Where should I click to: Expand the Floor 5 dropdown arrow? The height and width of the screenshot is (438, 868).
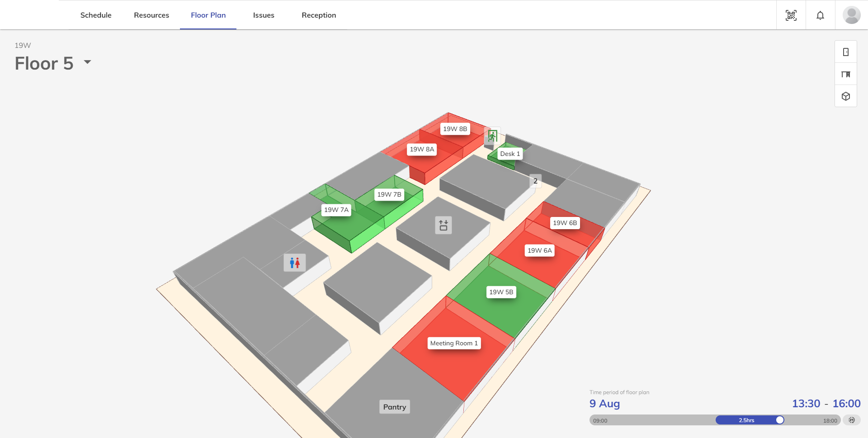[88, 62]
